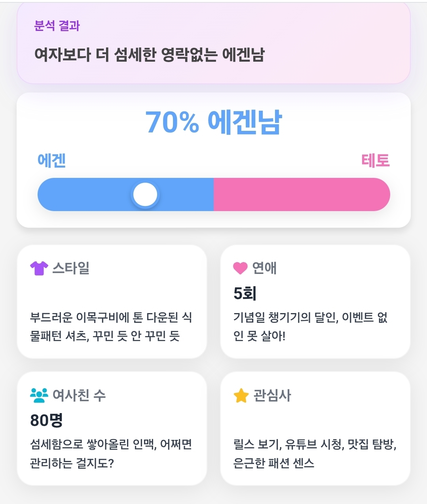
Task: Click the purple t-shirt 스타일 icon
Action: point(39,268)
